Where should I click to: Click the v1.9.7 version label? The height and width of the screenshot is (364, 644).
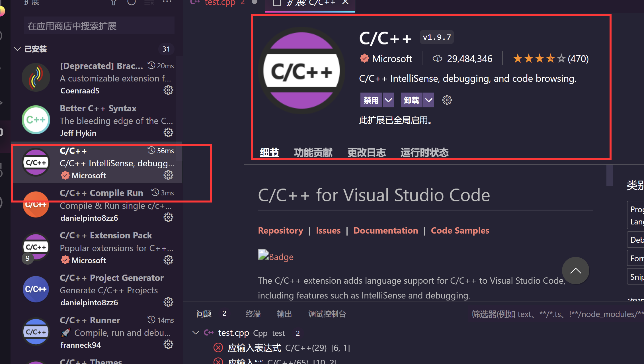point(437,37)
